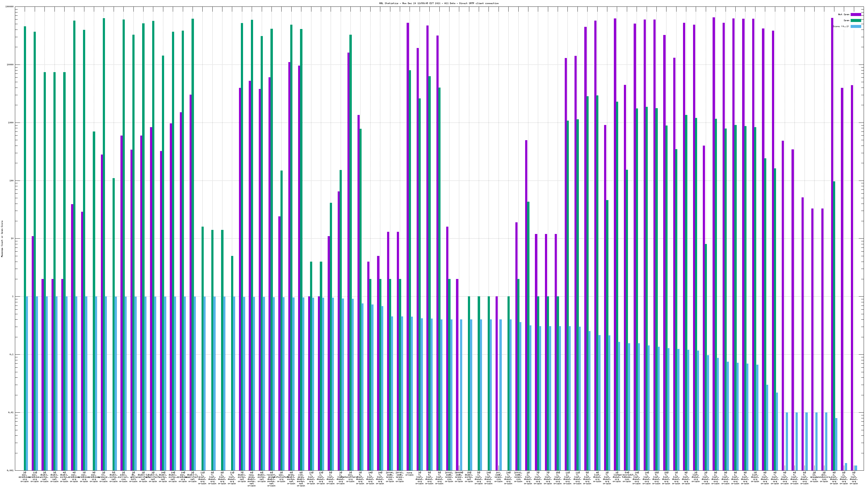The height and width of the screenshot is (488, 868).
Task: Click the 100000 y-axis tick label
Action: (x=10, y=7)
